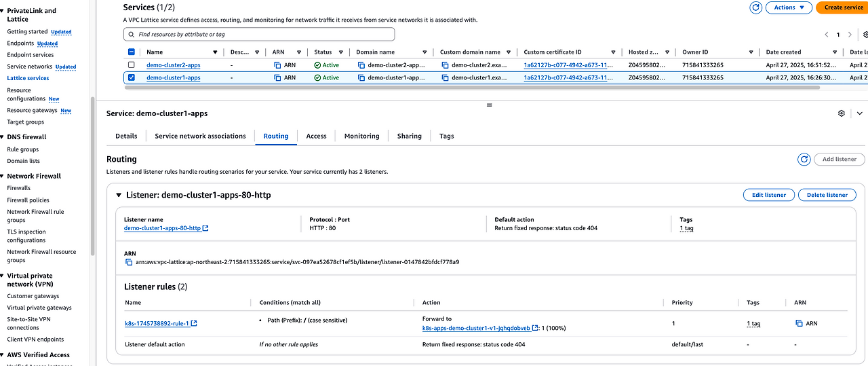The image size is (868, 366).
Task: Open Endpoint services in the sidebar
Action: [x=31, y=55]
